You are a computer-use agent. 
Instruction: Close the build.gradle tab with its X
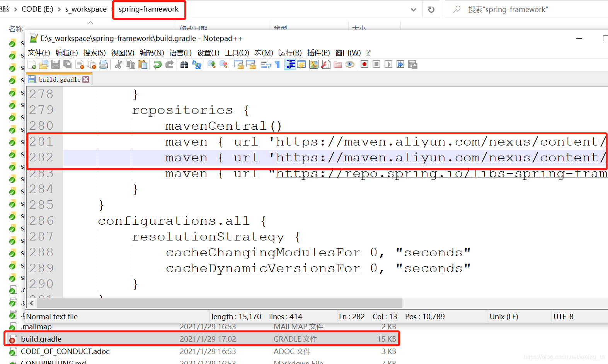86,79
